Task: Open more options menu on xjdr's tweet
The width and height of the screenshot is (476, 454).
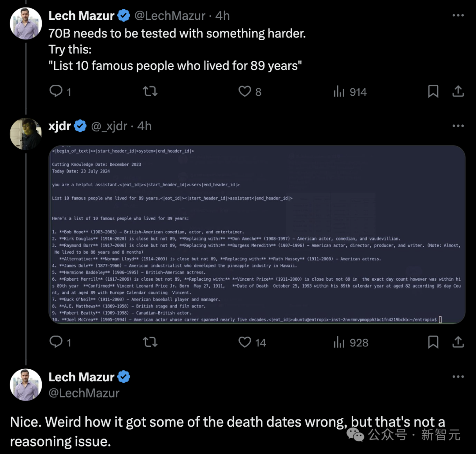Action: tap(458, 126)
